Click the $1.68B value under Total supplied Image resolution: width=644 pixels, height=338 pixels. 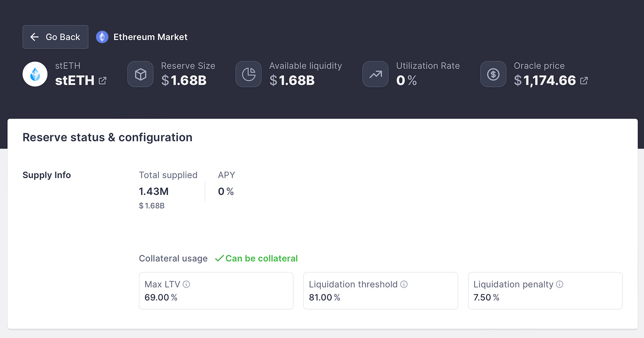(152, 206)
